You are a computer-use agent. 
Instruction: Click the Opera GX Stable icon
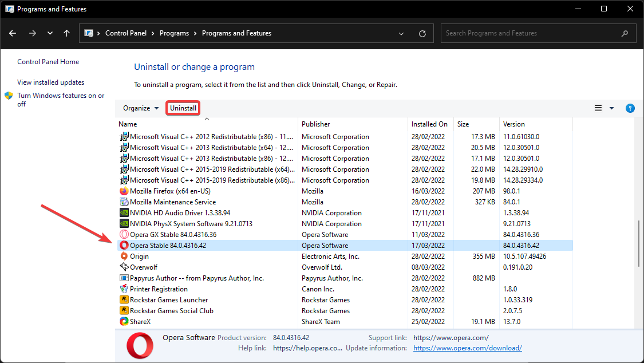click(x=124, y=235)
